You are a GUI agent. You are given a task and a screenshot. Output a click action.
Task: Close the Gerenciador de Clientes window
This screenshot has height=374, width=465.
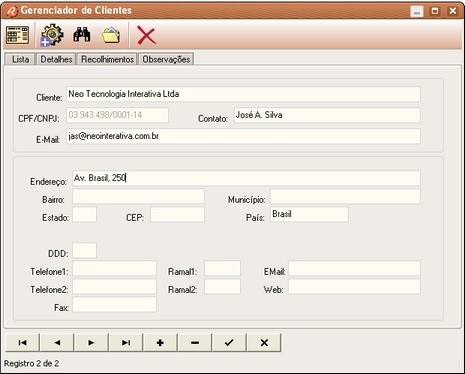point(453,11)
